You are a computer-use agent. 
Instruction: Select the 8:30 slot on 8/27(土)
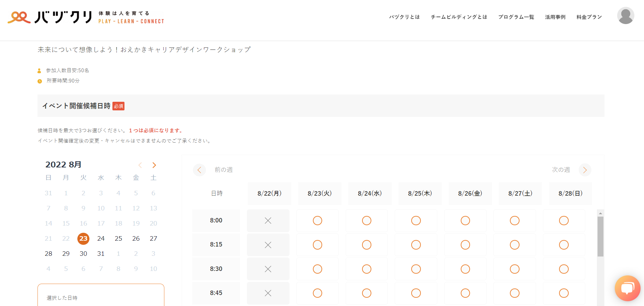(x=514, y=269)
